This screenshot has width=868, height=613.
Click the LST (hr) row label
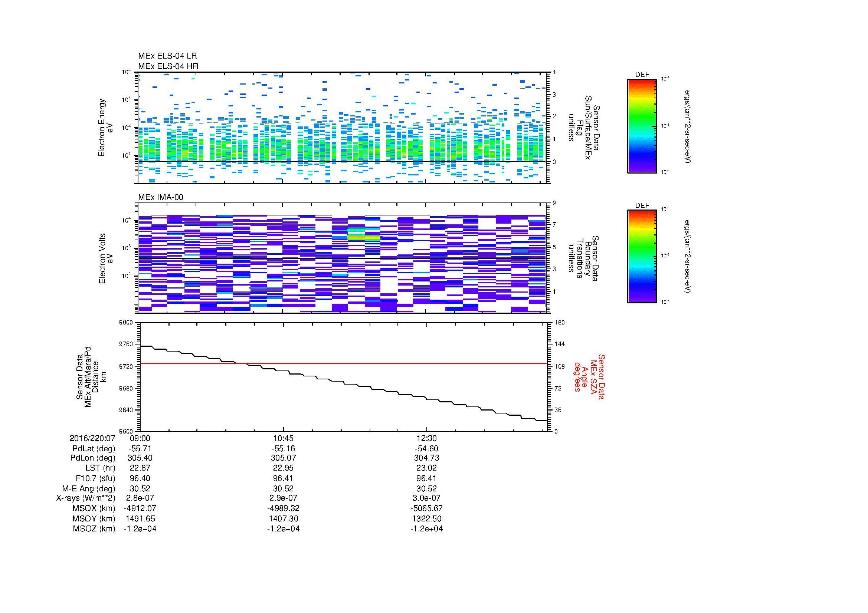click(100, 468)
